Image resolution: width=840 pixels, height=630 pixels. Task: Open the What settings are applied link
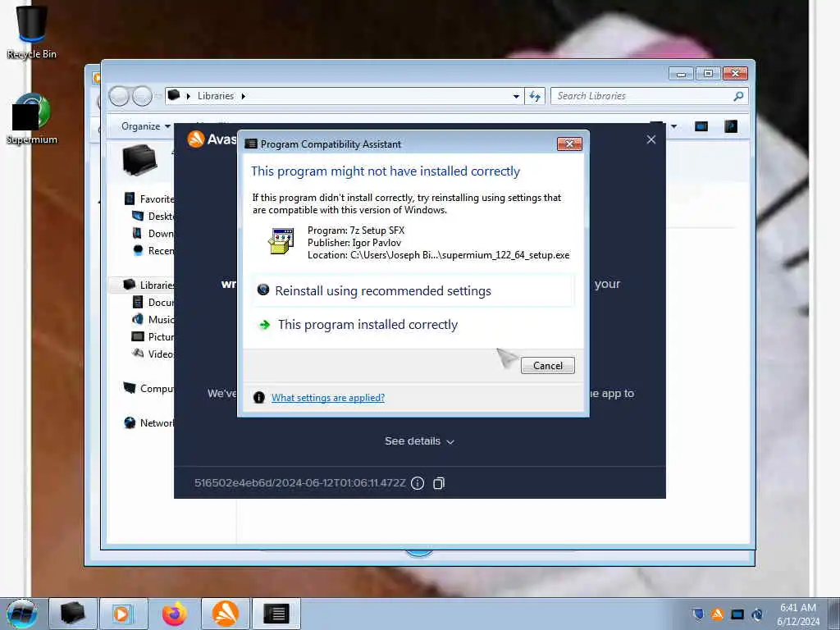click(x=328, y=398)
